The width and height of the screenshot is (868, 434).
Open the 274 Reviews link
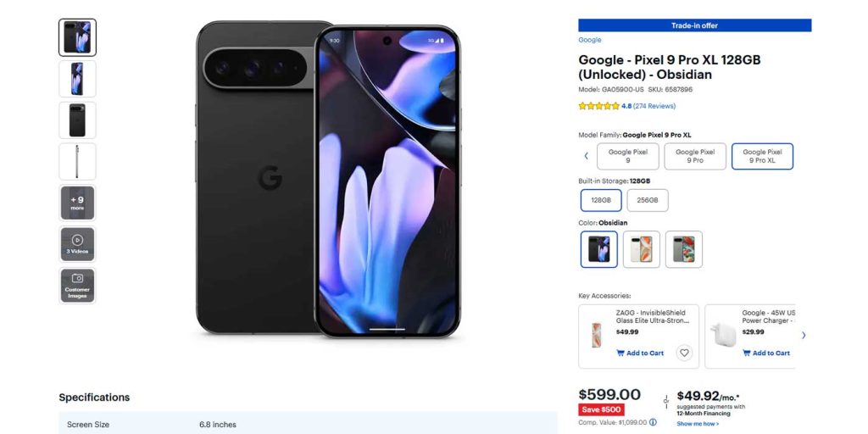tap(654, 106)
